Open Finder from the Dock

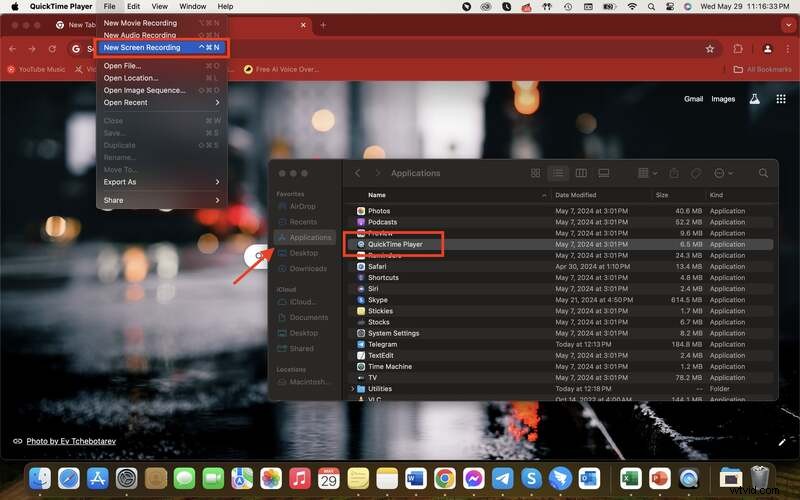point(40,479)
